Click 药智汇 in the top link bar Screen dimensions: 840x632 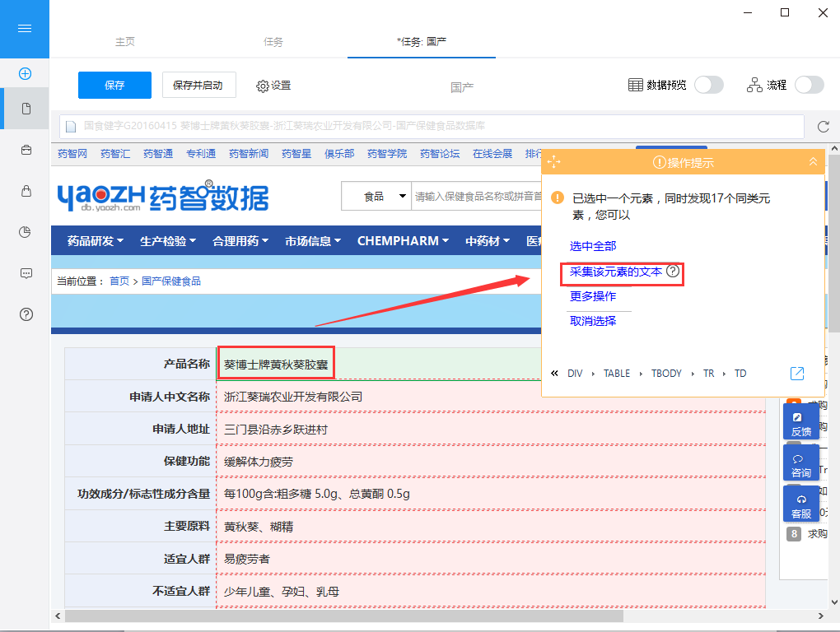click(115, 154)
